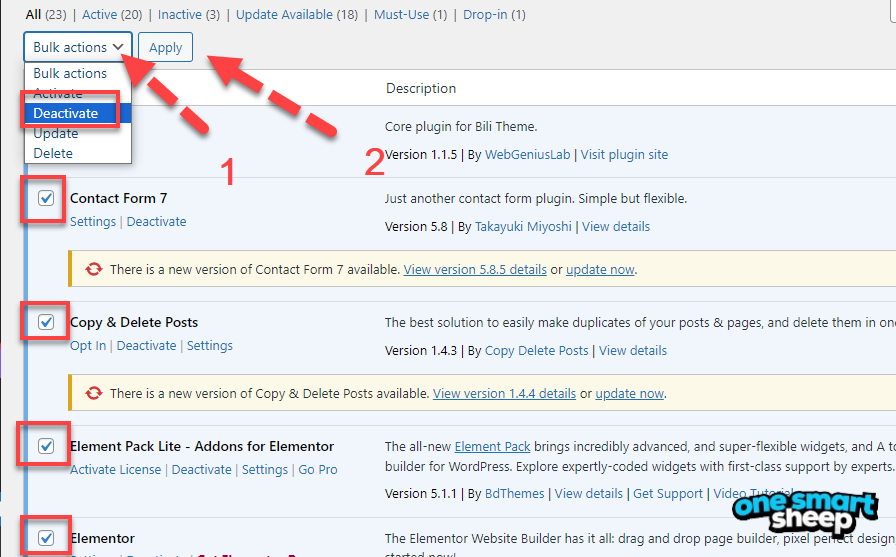
Task: Deactivate Element Pack Lite plugin
Action: [202, 470]
